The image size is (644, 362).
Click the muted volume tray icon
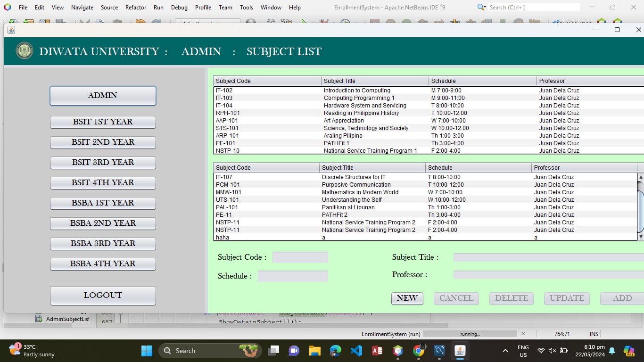click(552, 351)
